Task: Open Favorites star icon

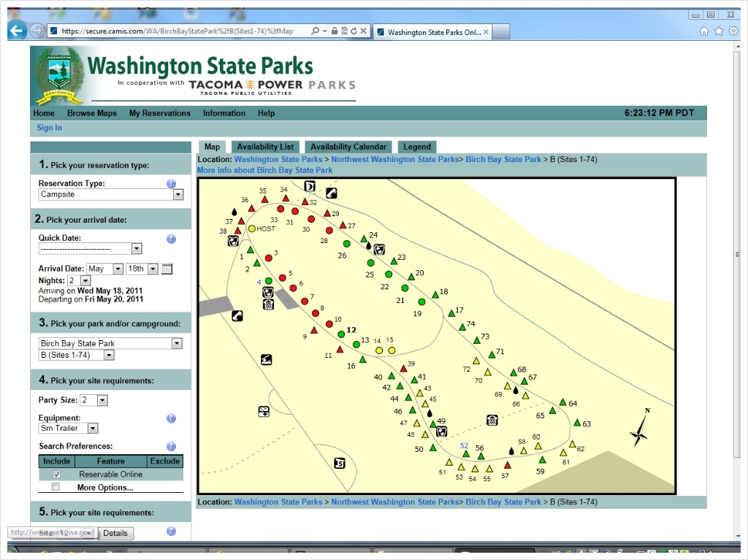Action: click(719, 31)
